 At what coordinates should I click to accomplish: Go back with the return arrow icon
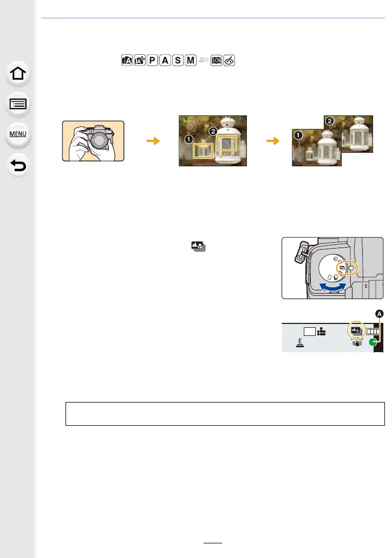[x=18, y=165]
